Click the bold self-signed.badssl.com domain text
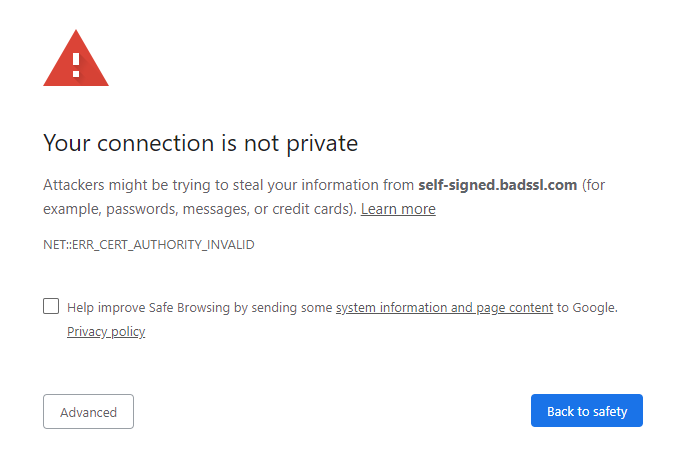 pos(497,185)
